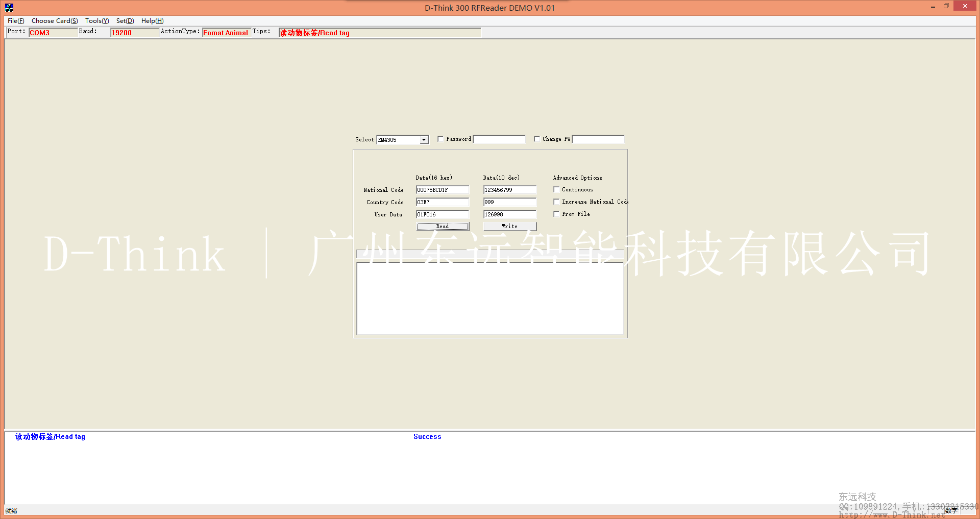Click the Country Code decimal field
The height and width of the screenshot is (519, 980).
[x=510, y=202]
